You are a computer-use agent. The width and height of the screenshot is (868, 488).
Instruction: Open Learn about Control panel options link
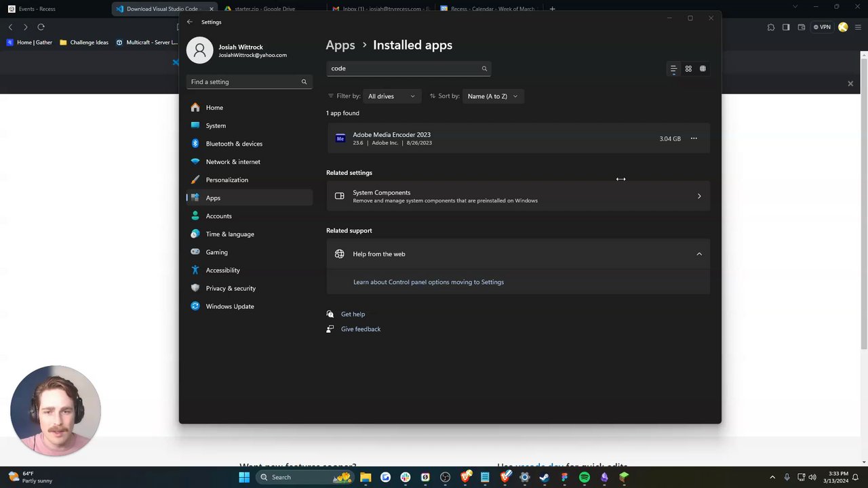coord(429,282)
